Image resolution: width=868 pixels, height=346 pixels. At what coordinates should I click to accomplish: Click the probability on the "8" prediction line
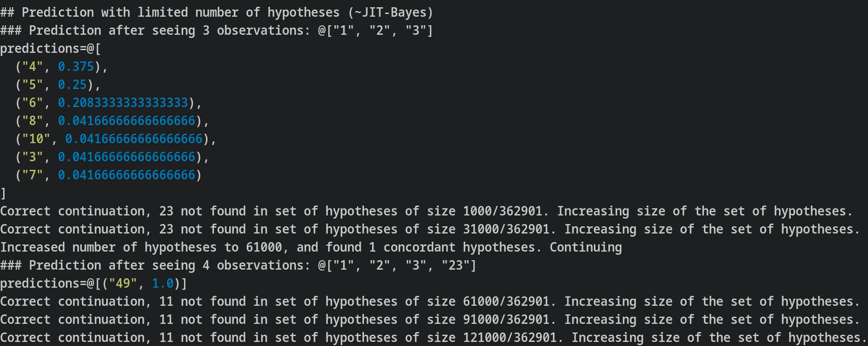[127, 121]
